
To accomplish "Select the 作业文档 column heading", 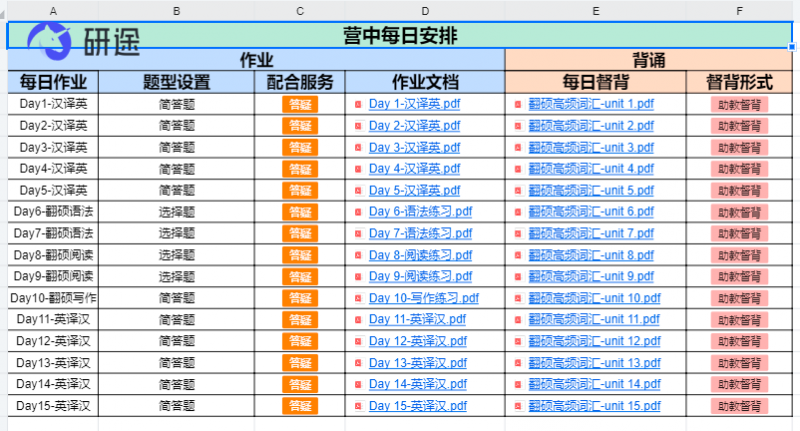I will (x=425, y=82).
